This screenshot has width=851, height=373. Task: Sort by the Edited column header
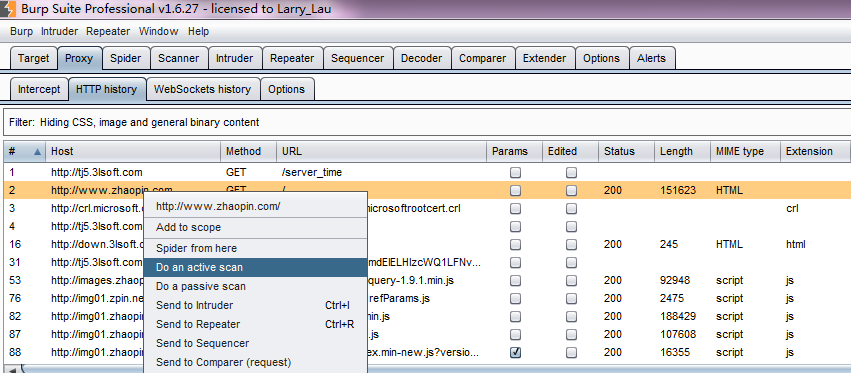(x=570, y=151)
